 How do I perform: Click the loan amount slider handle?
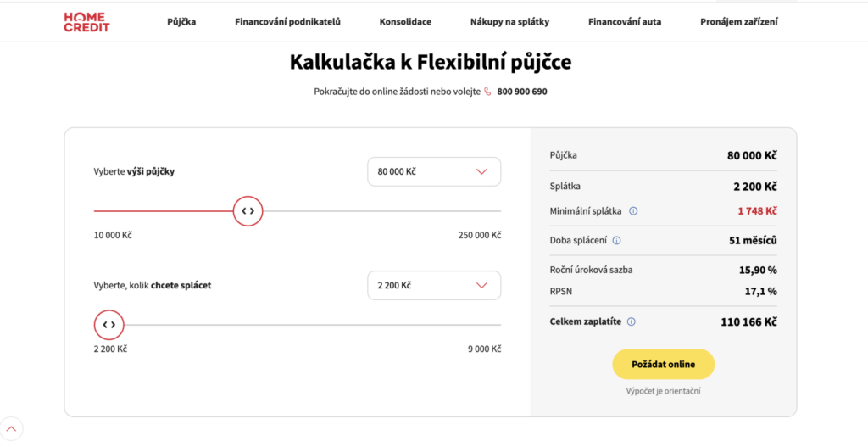[248, 211]
